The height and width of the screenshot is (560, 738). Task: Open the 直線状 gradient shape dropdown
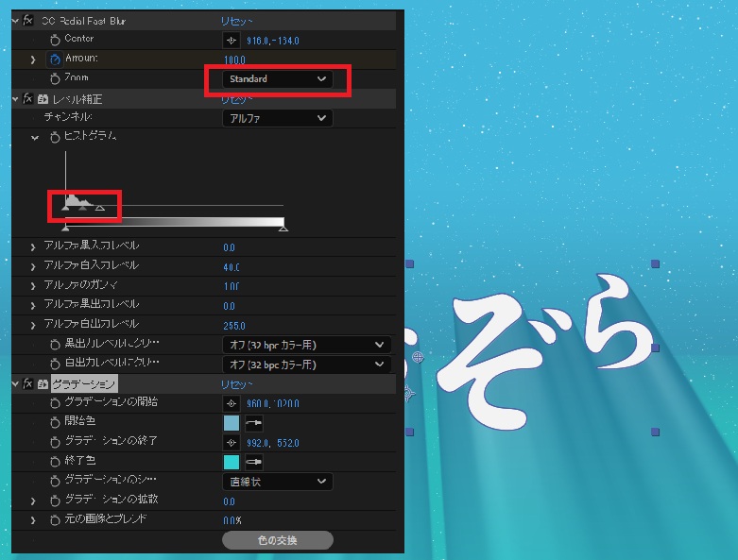coord(277,482)
